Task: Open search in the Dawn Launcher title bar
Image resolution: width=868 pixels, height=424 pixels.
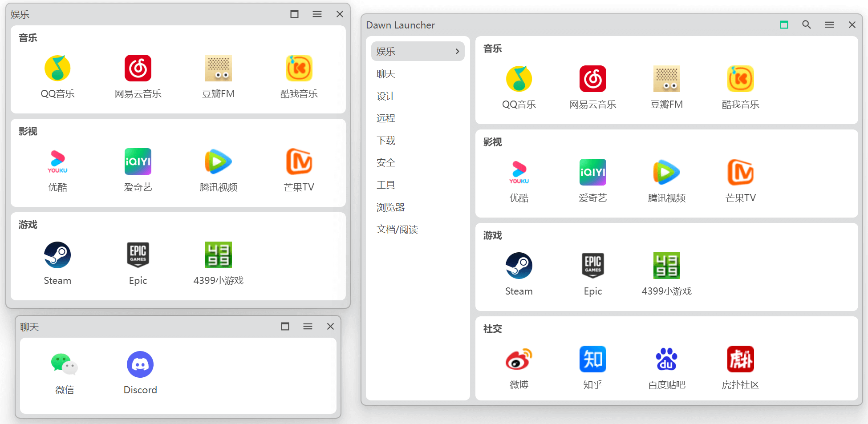Action: coord(807,24)
